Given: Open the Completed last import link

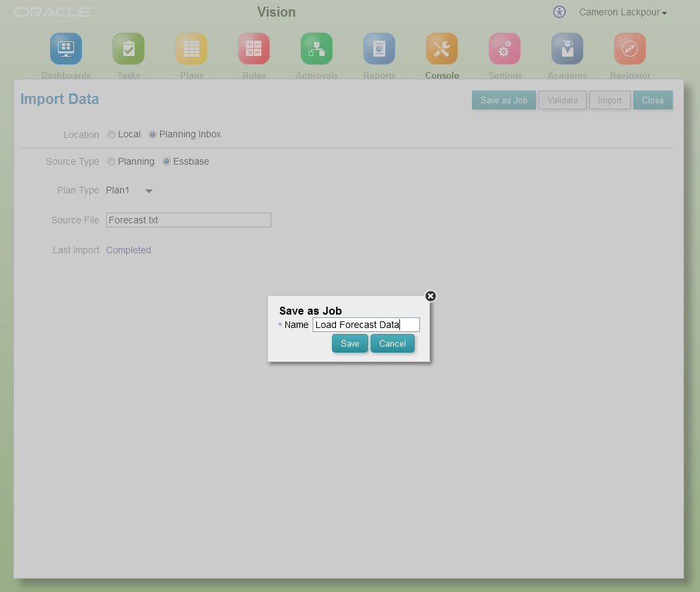Looking at the screenshot, I should (129, 250).
